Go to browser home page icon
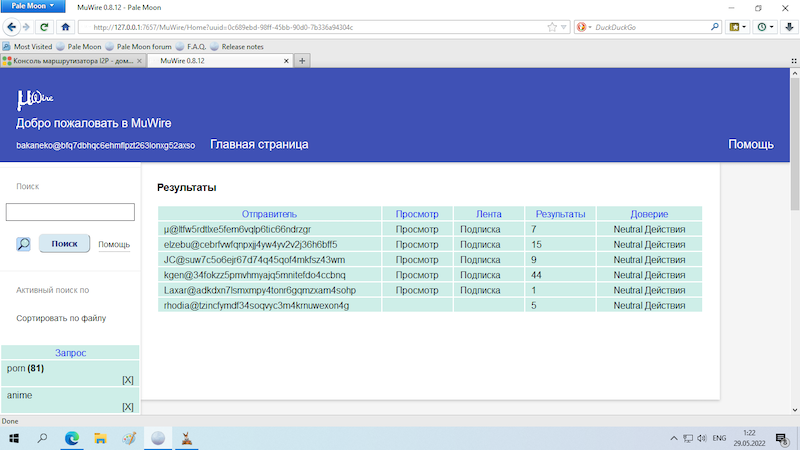This screenshot has height=450, width=800. (x=65, y=27)
